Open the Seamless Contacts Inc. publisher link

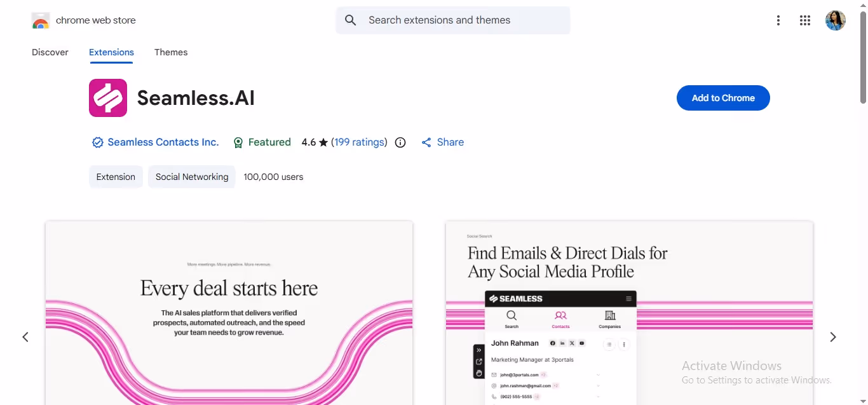coord(163,142)
